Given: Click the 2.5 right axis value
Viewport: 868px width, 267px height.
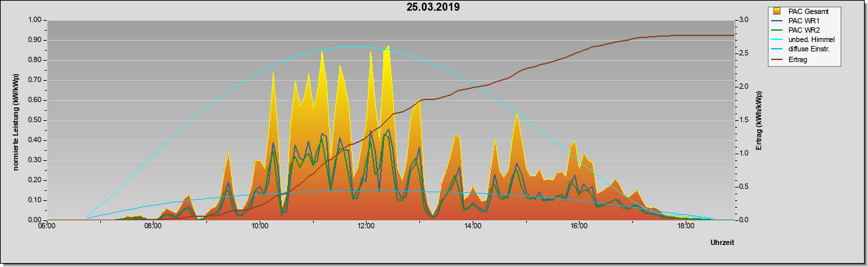Looking at the screenshot, I should (743, 53).
